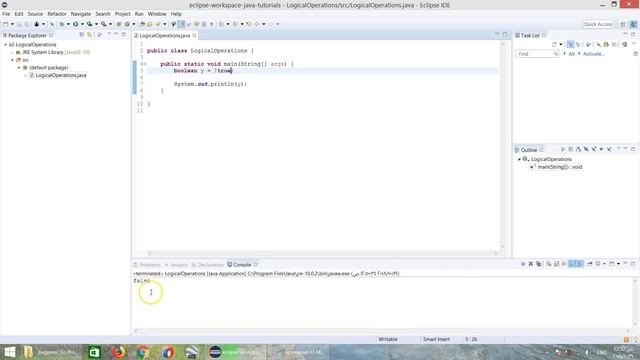Viewport: 640px width, 360px height.
Task: Toggle Link with Editor in Package Explorer
Action: [x=89, y=35]
